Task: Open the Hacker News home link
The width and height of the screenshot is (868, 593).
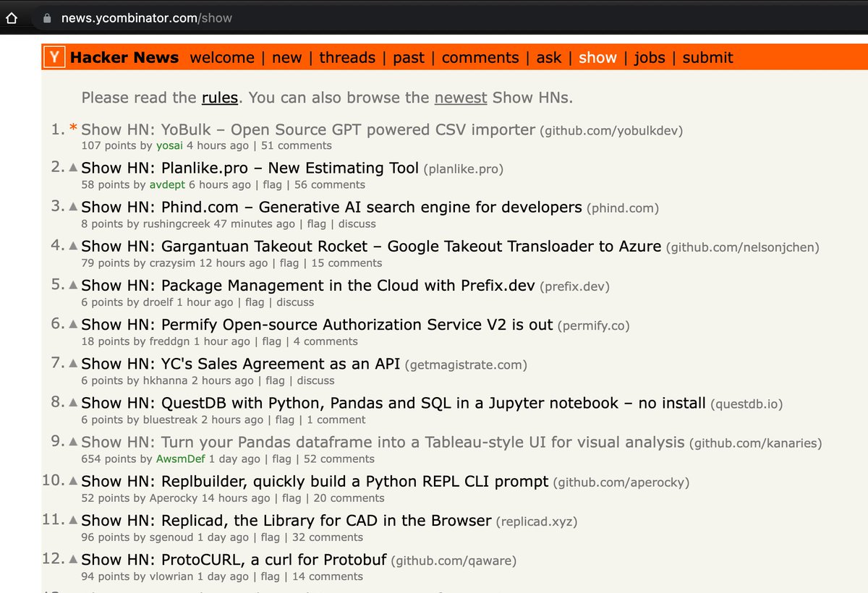Action: (x=124, y=58)
